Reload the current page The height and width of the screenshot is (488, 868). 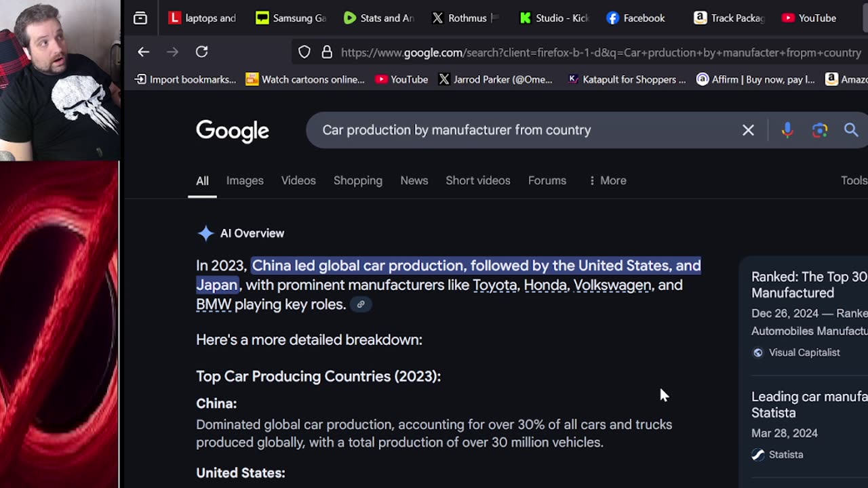point(201,52)
